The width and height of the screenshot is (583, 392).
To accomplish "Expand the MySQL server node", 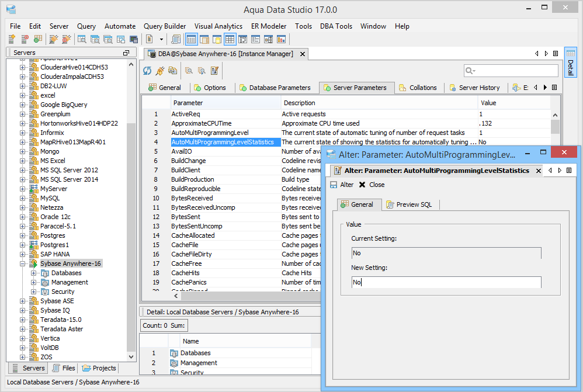I will click(x=22, y=198).
